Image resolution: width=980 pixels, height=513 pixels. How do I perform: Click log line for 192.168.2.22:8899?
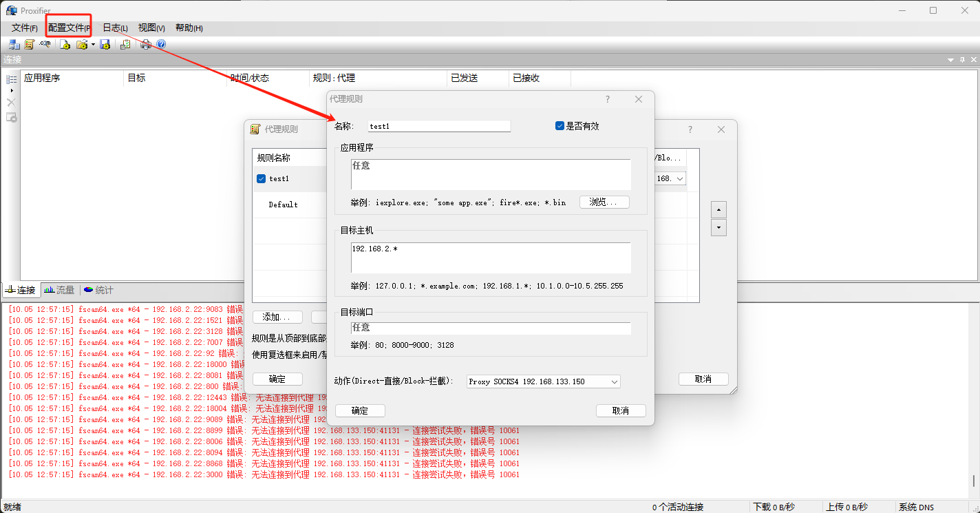pos(264,431)
